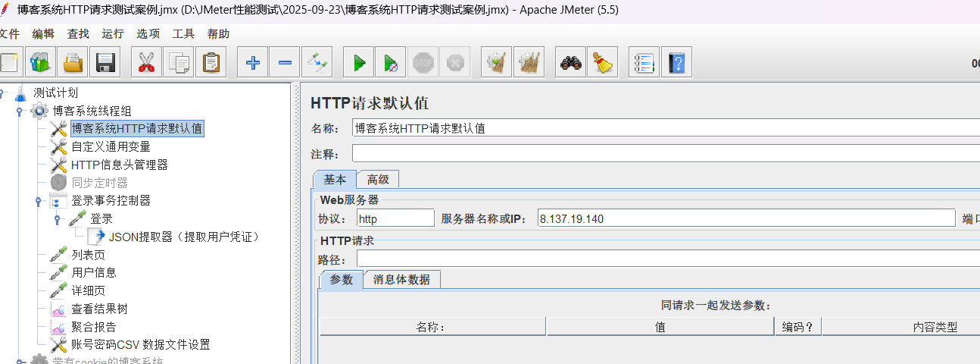Screen dimensions: 980x364
Task: Click the Open file folder icon
Action: 73,62
